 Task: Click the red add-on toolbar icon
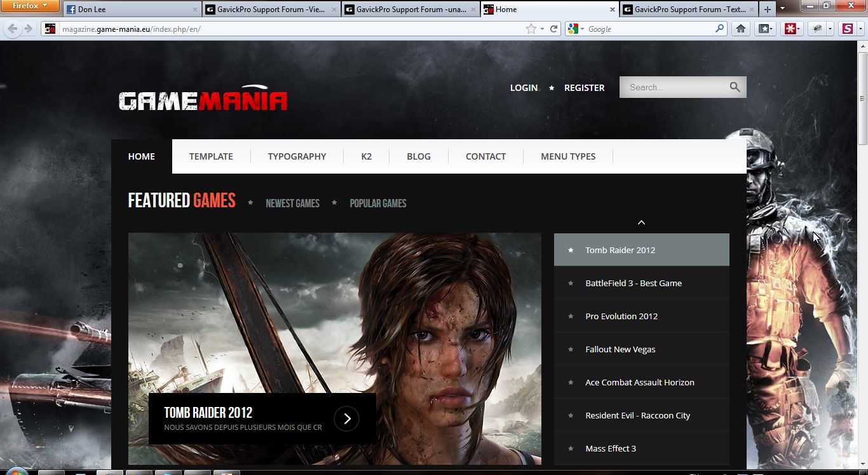(789, 29)
